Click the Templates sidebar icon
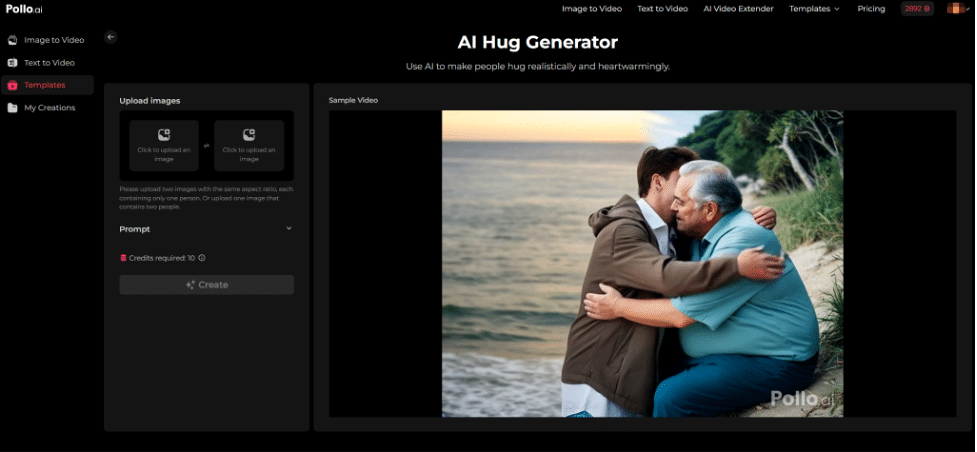Image resolution: width=977 pixels, height=452 pixels. (x=12, y=85)
